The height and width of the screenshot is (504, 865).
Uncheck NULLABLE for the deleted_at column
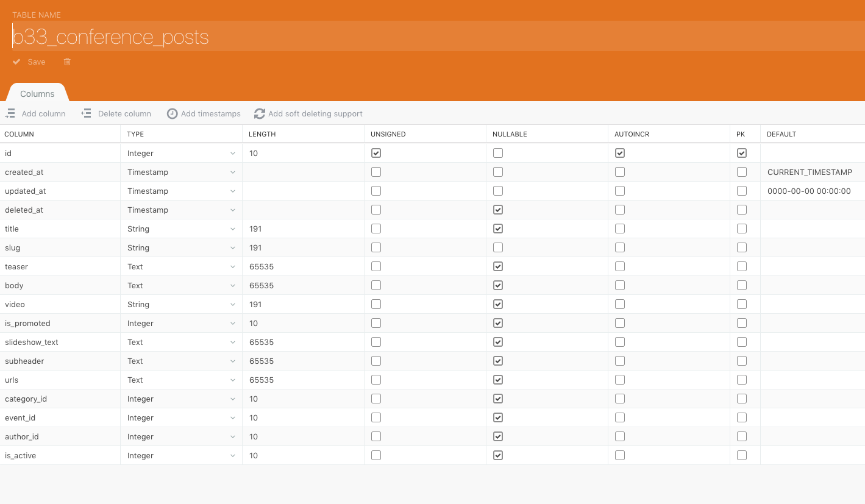[498, 209]
